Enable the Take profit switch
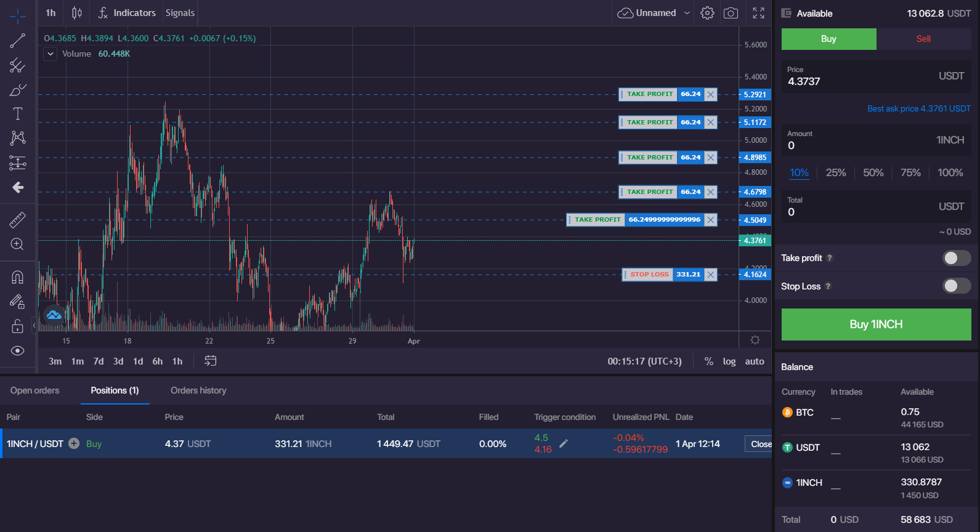This screenshot has width=980, height=532. tap(957, 258)
